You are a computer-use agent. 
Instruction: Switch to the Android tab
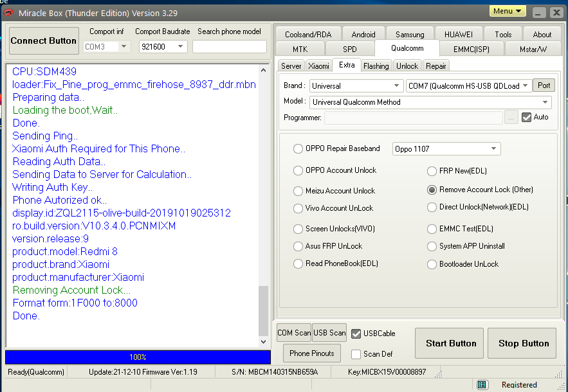(363, 35)
